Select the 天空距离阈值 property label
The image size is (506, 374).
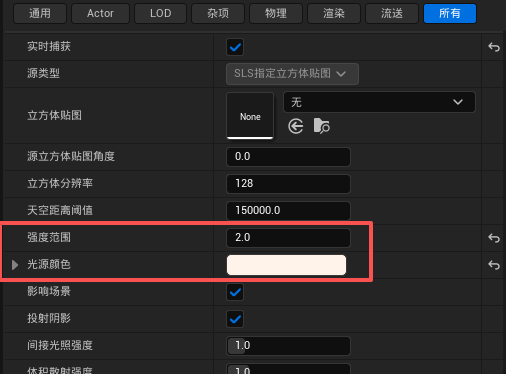60,210
